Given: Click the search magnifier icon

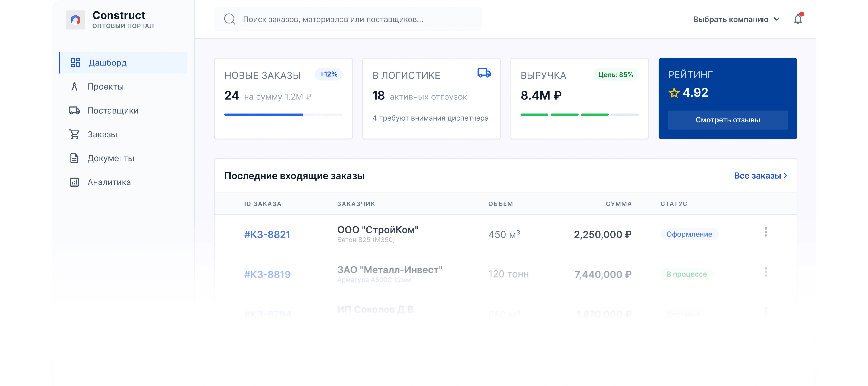Looking at the screenshot, I should [x=229, y=19].
